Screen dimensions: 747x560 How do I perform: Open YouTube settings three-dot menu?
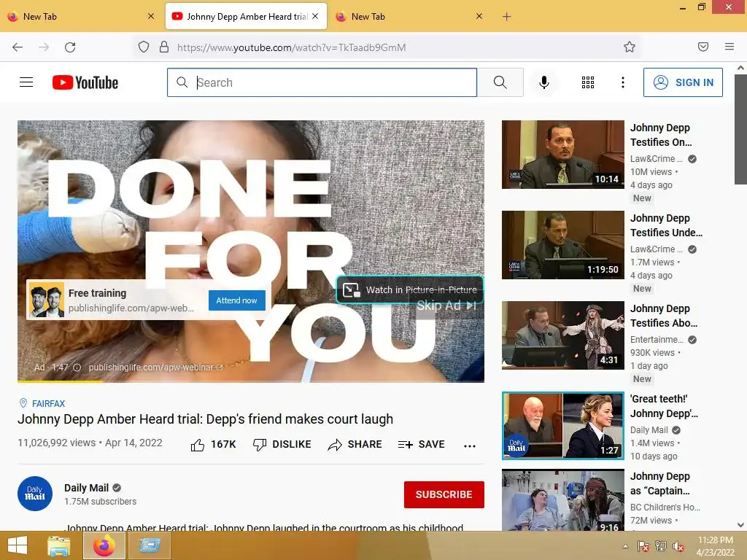(x=623, y=82)
